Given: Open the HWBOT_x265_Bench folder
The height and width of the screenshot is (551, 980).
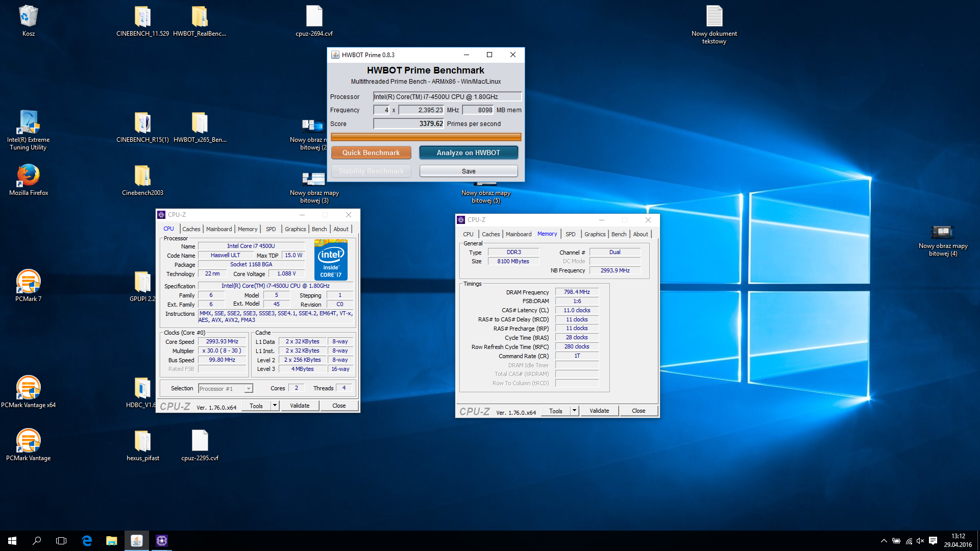Looking at the screenshot, I should pos(200,127).
